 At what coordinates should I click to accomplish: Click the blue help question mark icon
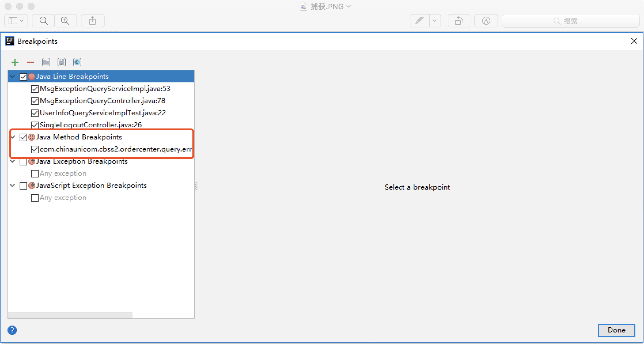click(x=12, y=330)
